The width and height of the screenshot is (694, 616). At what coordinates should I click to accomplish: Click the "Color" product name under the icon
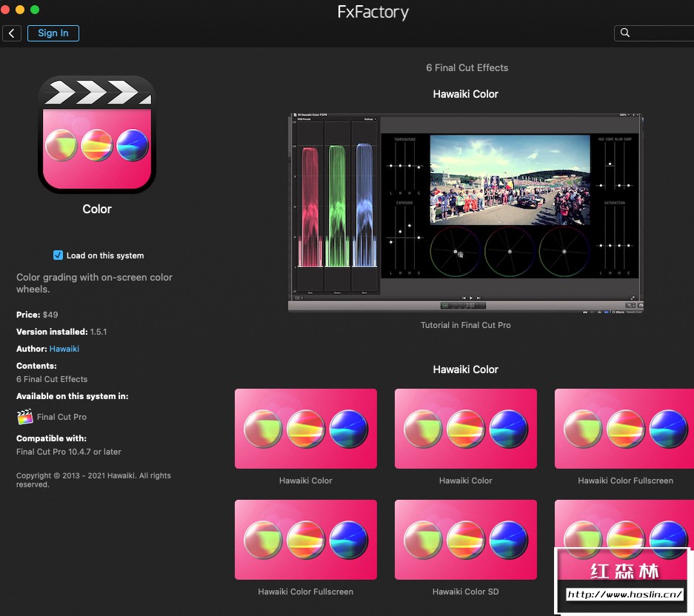click(x=97, y=209)
